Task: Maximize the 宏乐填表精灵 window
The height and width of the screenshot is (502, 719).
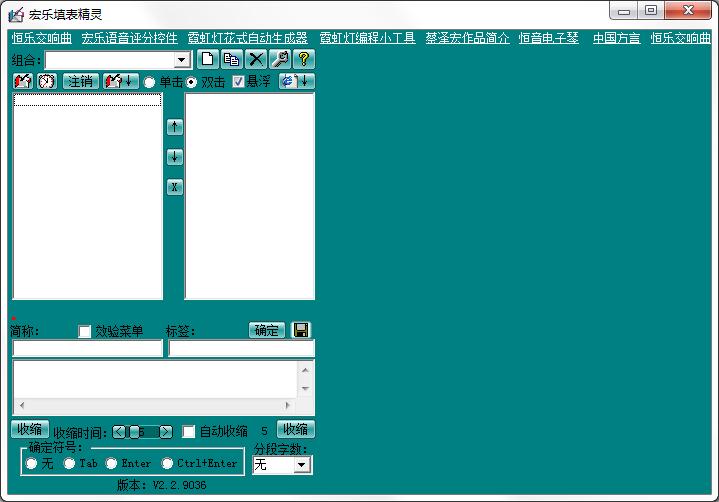Action: pos(651,11)
